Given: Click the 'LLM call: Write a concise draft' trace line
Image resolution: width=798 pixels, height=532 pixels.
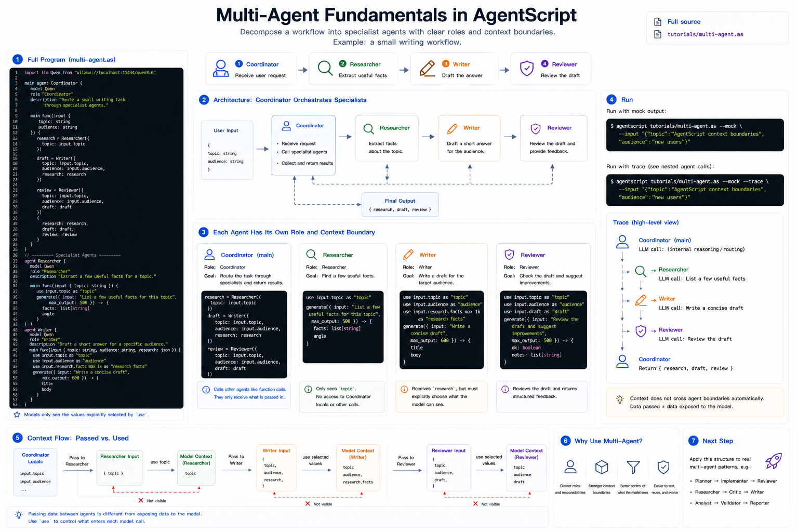Looking at the screenshot, I should (x=701, y=308).
